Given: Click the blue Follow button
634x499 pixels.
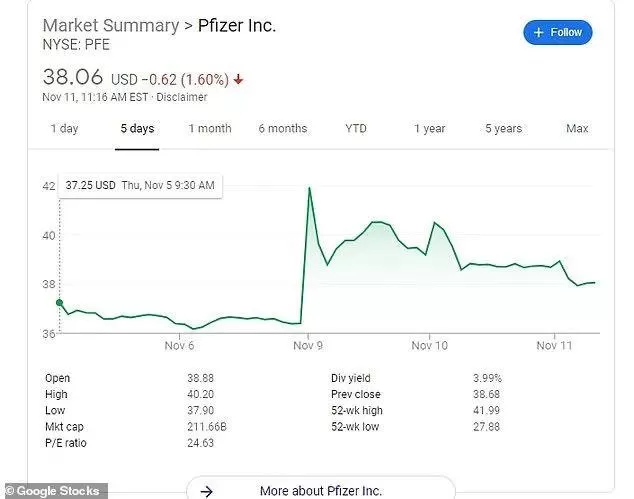Looking at the screenshot, I should point(558,32).
